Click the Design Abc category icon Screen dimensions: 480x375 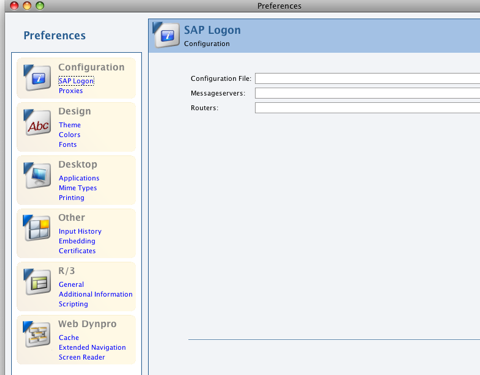click(x=37, y=123)
